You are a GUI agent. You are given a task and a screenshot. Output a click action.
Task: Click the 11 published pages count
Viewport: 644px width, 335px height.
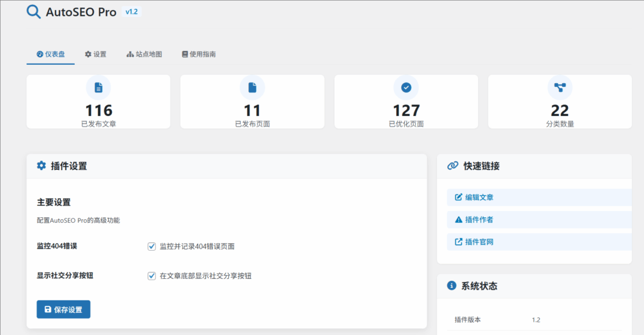[252, 111]
